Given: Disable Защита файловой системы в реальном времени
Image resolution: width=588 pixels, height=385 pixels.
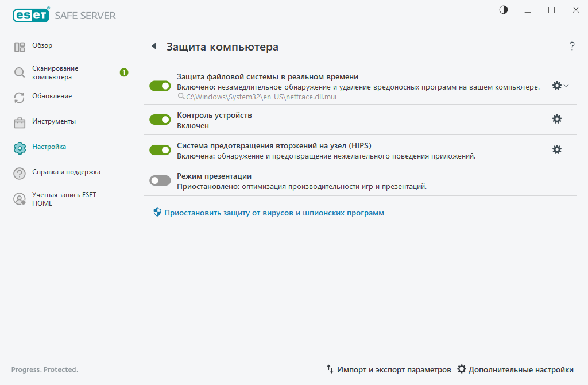Looking at the screenshot, I should click(158, 86).
